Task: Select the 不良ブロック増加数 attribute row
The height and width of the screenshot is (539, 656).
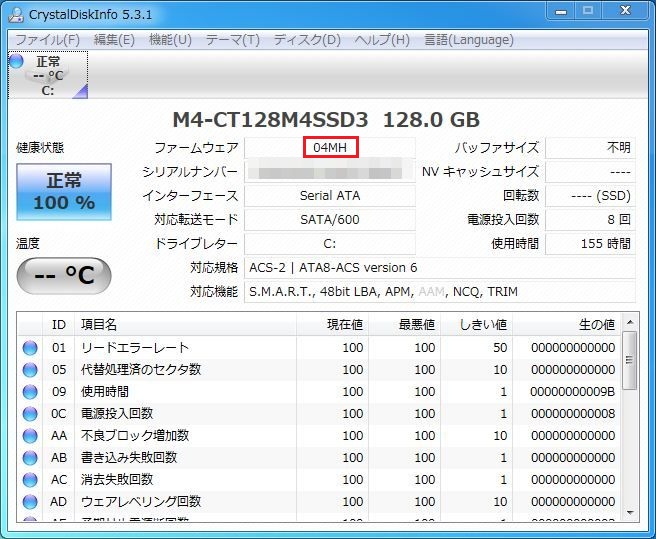Action: click(x=319, y=436)
